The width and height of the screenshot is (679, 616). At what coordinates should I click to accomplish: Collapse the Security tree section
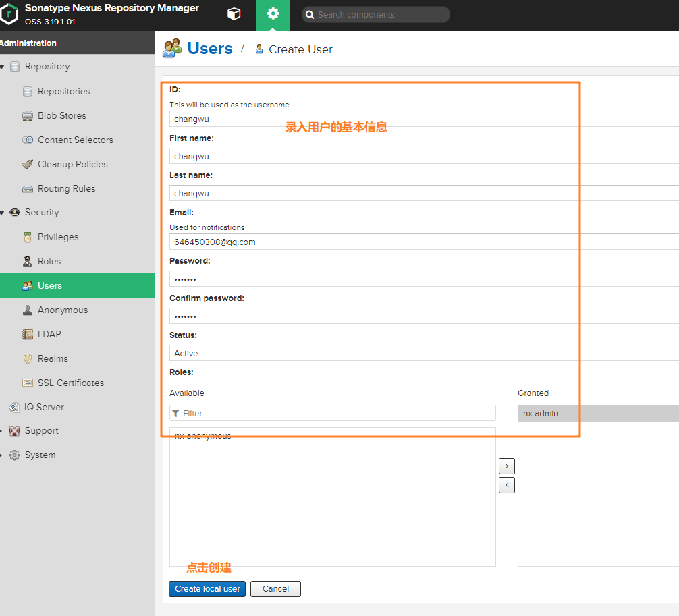[3, 213]
